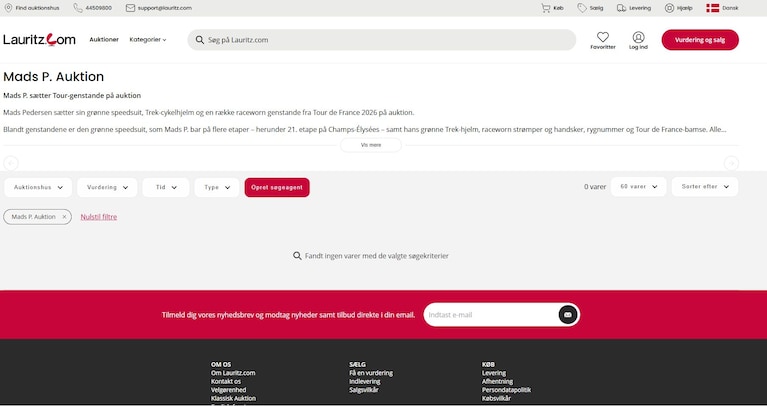Click the next carousel arrow

(731, 163)
